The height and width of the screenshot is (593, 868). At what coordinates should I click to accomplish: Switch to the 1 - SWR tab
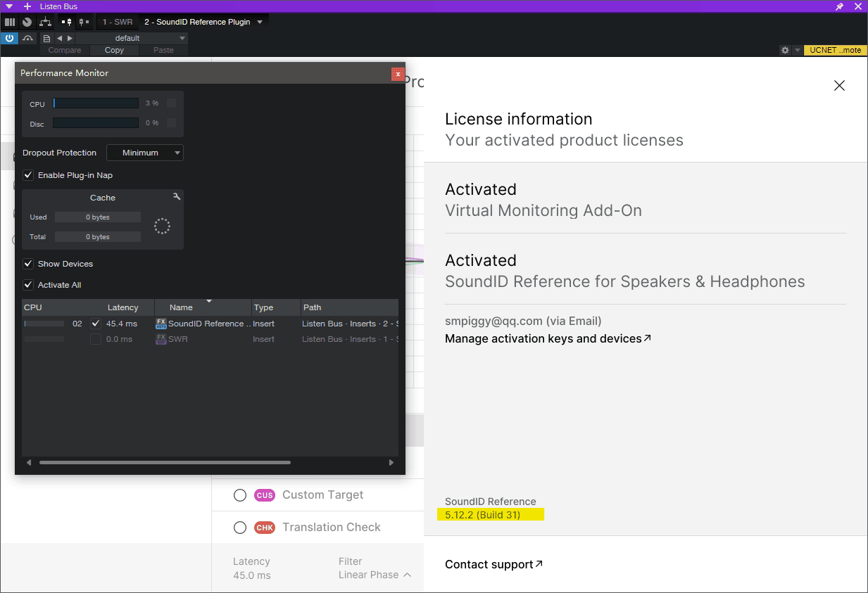(x=118, y=22)
